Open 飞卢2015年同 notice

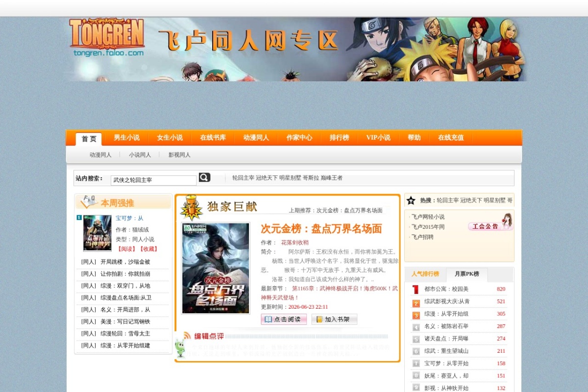tap(428, 227)
